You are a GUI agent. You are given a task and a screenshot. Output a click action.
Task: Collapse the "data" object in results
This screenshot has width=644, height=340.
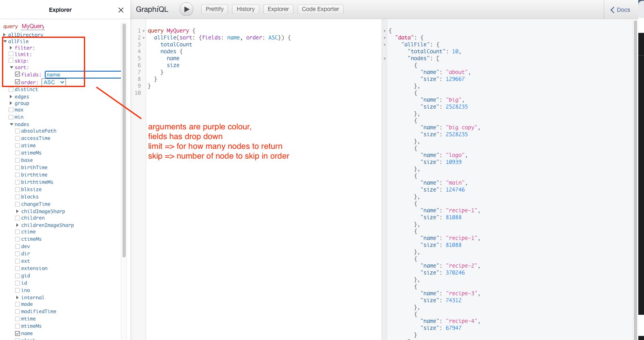click(x=385, y=38)
